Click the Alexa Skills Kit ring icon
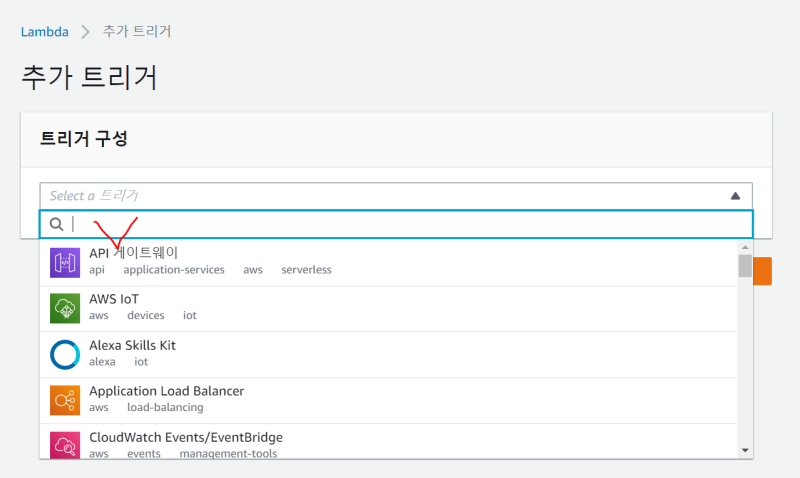The width and height of the screenshot is (800, 478). [65, 354]
